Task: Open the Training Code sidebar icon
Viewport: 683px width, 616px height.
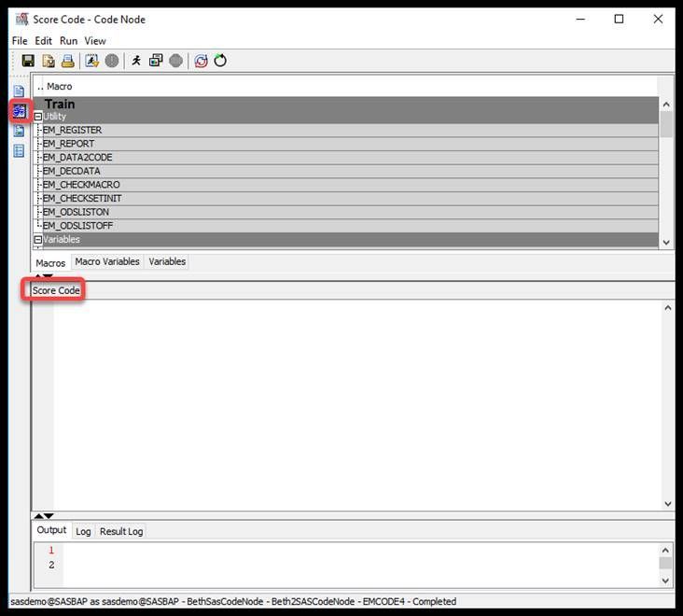Action: pos(19,91)
